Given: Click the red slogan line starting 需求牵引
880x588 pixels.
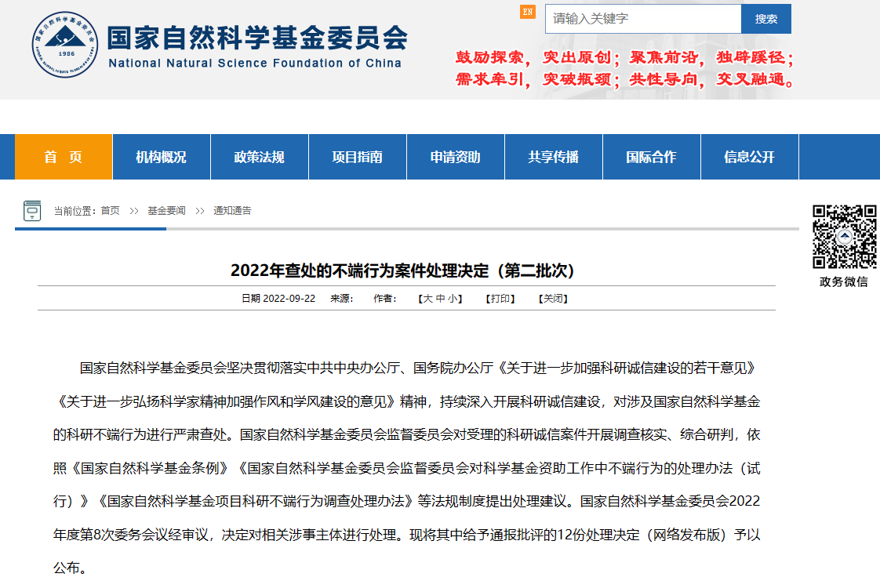Looking at the screenshot, I should 624,80.
